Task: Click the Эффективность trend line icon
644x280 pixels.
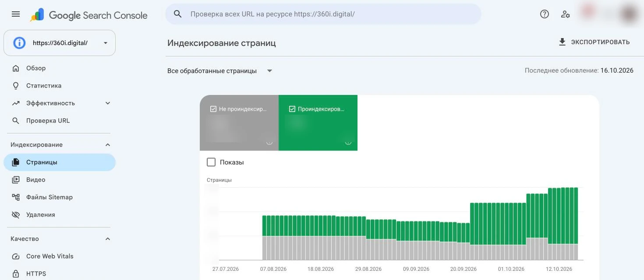Action: click(16, 103)
